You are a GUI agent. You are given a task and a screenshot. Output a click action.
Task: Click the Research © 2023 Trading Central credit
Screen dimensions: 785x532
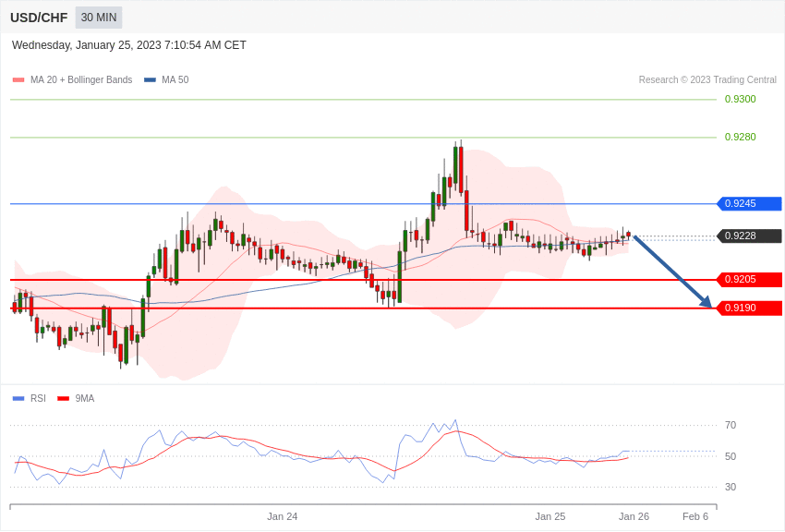coord(707,80)
